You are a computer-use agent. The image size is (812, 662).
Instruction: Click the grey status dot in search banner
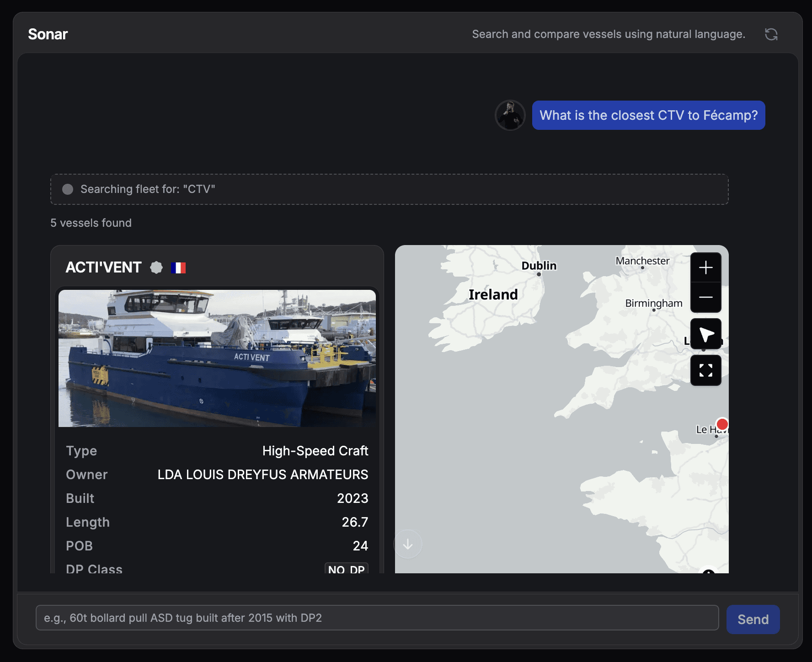click(x=68, y=189)
